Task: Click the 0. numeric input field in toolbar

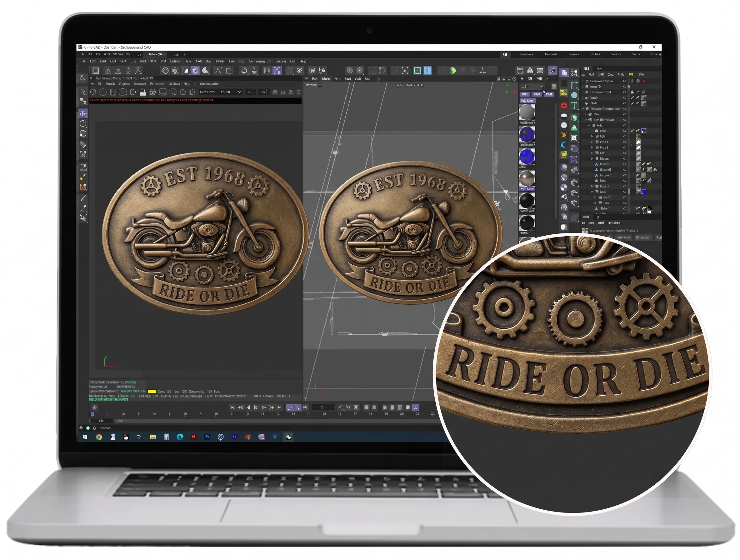Action: tap(250, 92)
